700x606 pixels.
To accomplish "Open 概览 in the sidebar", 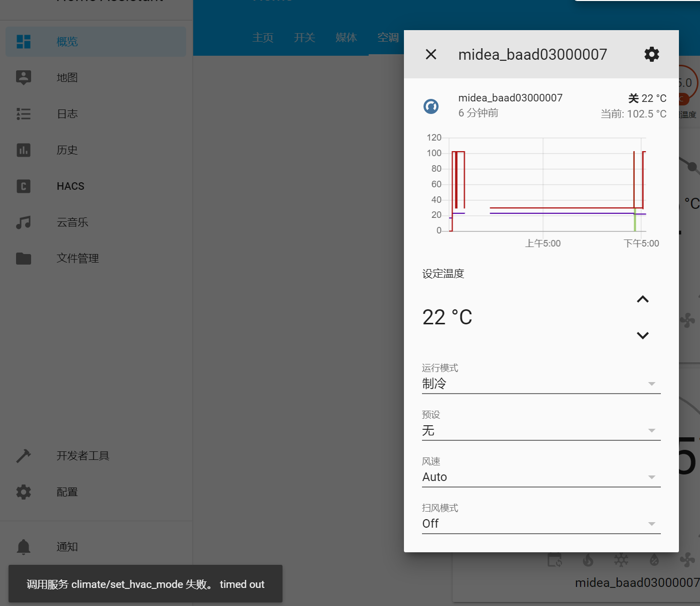I will point(96,42).
